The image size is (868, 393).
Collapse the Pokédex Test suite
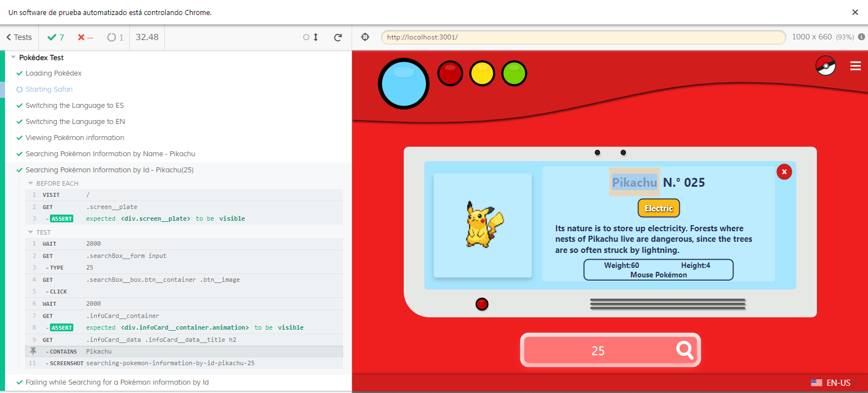[x=13, y=57]
